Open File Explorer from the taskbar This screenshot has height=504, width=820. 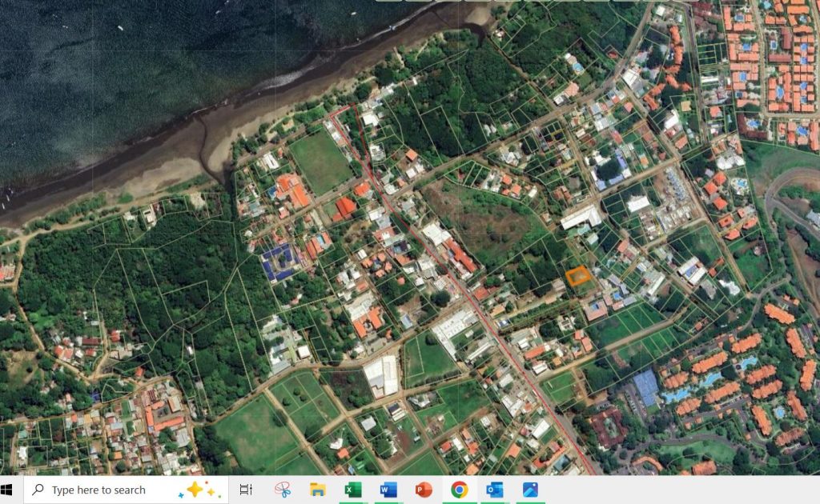318,490
